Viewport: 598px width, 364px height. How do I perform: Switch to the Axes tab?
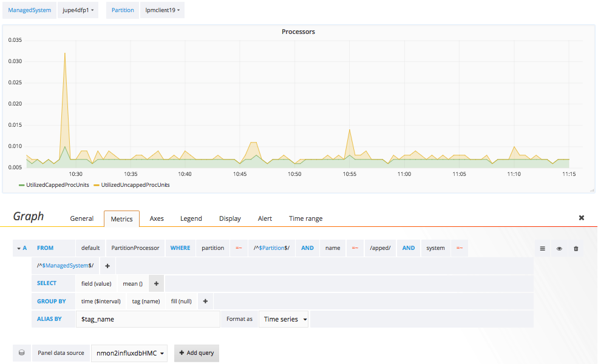coord(156,218)
